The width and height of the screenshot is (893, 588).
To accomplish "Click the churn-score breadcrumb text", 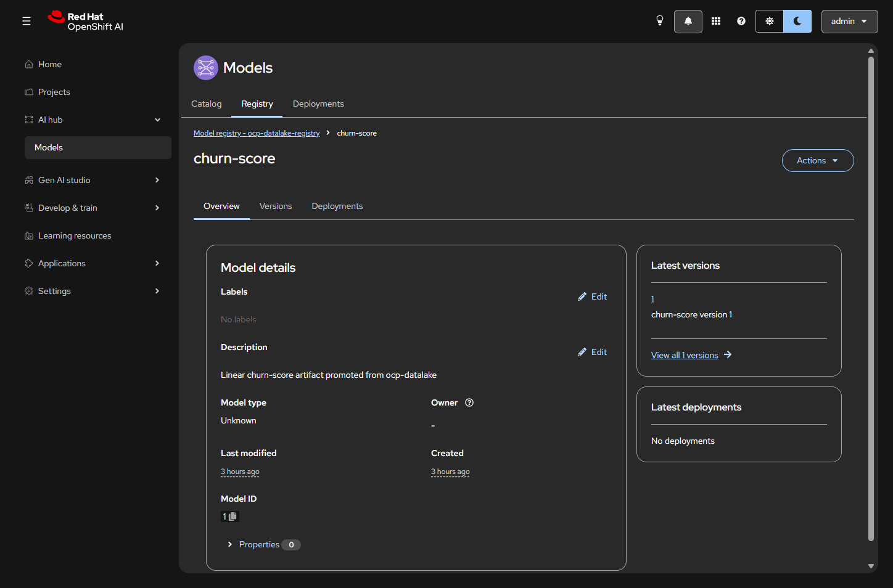I will [356, 133].
